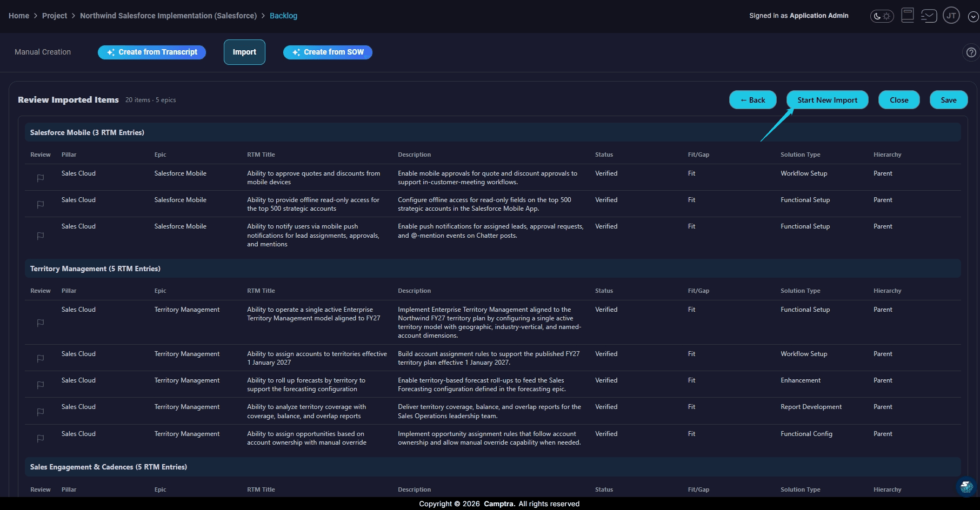Collapse Sales Engagement & Cadences group header
The image size is (980, 510).
(492, 467)
